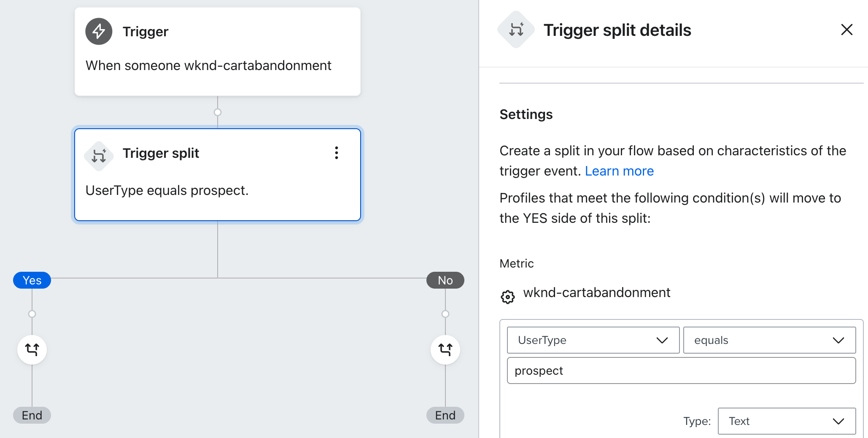Open the Type dropdown set to Text
Screen dimensions: 868x438
click(x=786, y=421)
